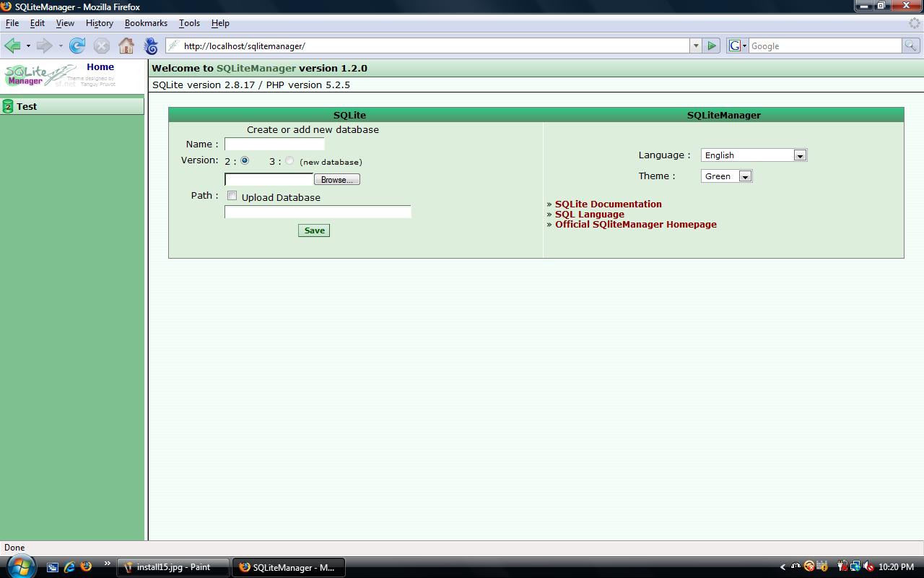Image resolution: width=924 pixels, height=578 pixels.
Task: Open the Tools menu
Action: [x=189, y=23]
